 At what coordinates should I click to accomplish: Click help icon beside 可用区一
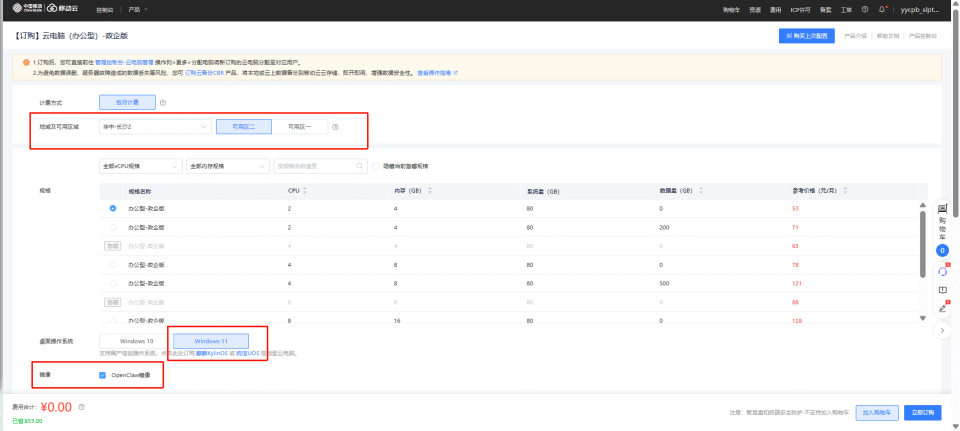pos(335,127)
